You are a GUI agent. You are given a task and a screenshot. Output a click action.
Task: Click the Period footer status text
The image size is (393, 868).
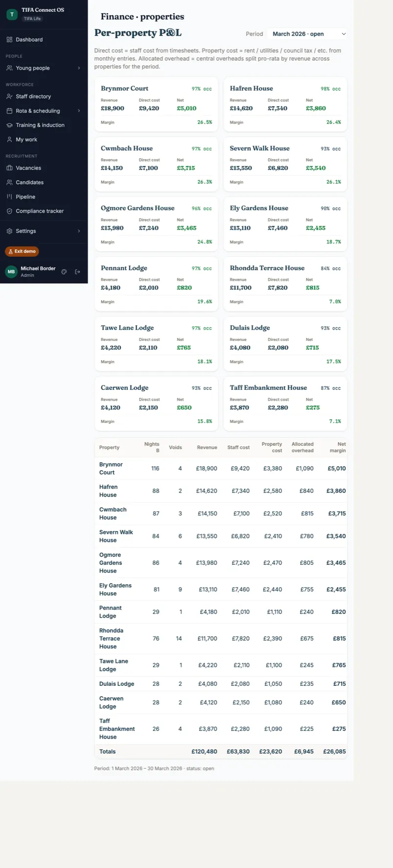(154, 769)
